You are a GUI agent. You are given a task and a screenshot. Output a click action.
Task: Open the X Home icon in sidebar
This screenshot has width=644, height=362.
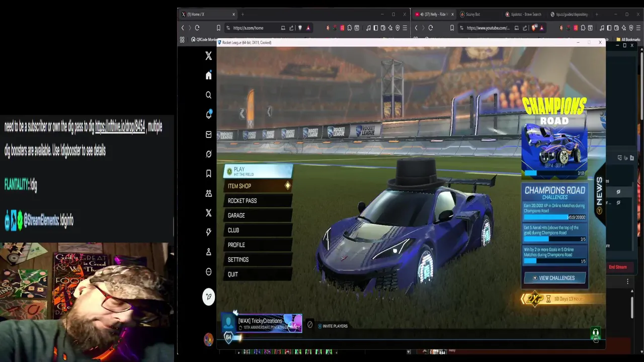click(x=209, y=75)
